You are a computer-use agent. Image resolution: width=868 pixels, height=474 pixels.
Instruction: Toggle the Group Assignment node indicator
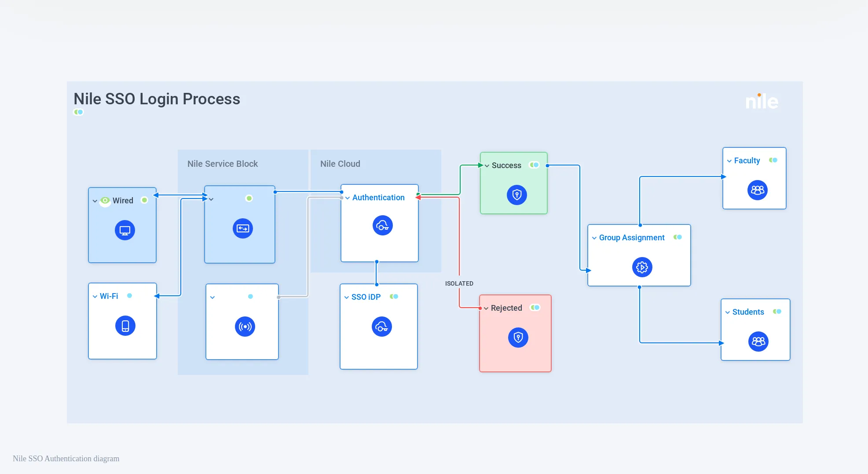tap(678, 237)
